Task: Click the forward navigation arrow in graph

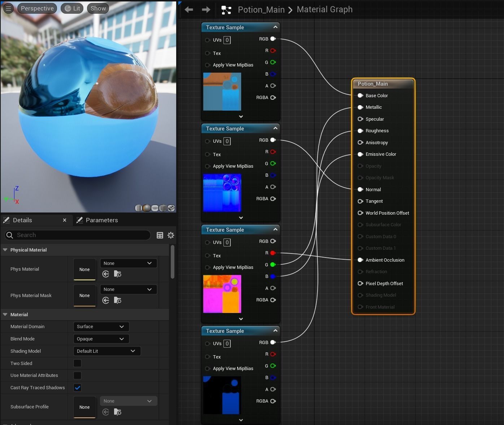Action: click(206, 10)
